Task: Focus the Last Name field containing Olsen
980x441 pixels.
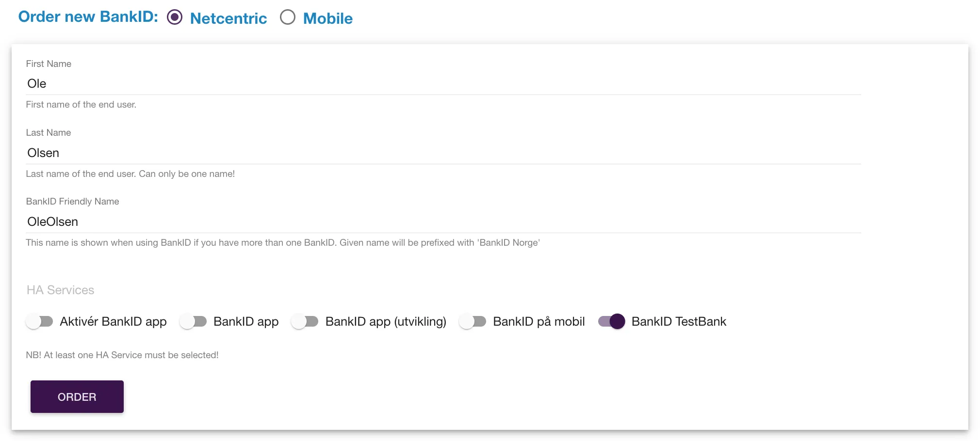Action: tap(443, 153)
